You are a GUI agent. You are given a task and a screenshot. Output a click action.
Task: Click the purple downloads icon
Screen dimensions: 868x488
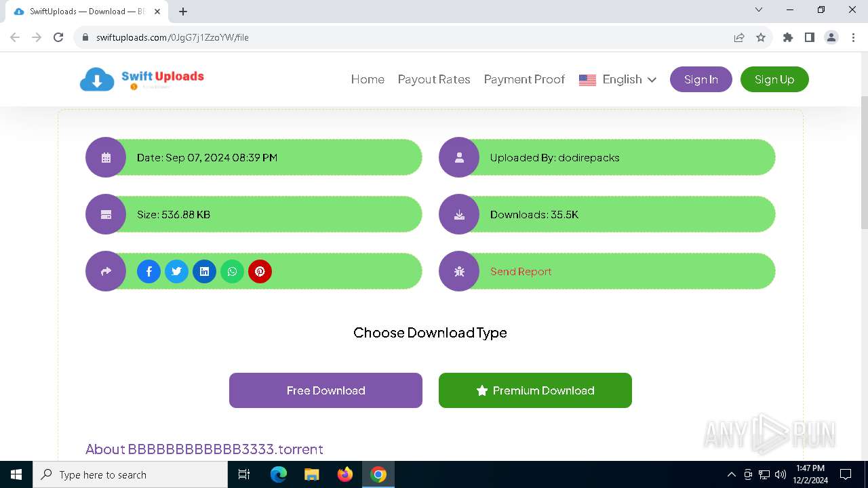click(459, 214)
